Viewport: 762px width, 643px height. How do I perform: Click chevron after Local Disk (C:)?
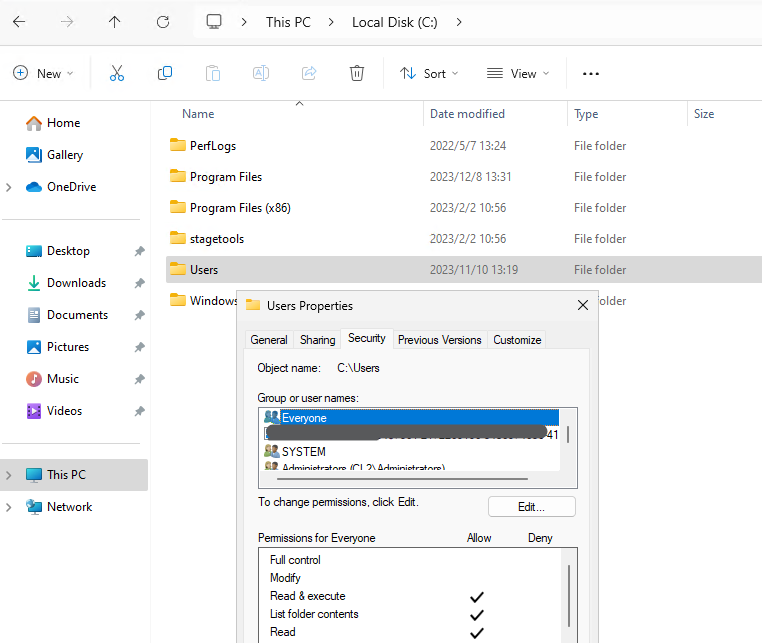[459, 22]
